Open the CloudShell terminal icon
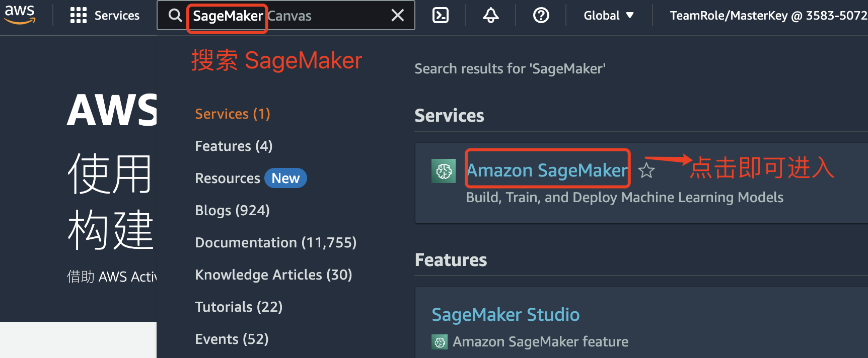868x358 pixels. coord(441,16)
